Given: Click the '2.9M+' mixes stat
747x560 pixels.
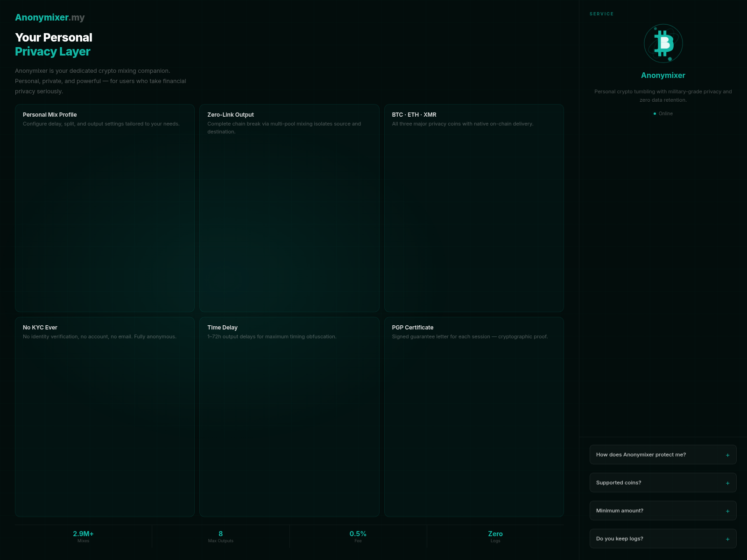Looking at the screenshot, I should pyautogui.click(x=83, y=534).
